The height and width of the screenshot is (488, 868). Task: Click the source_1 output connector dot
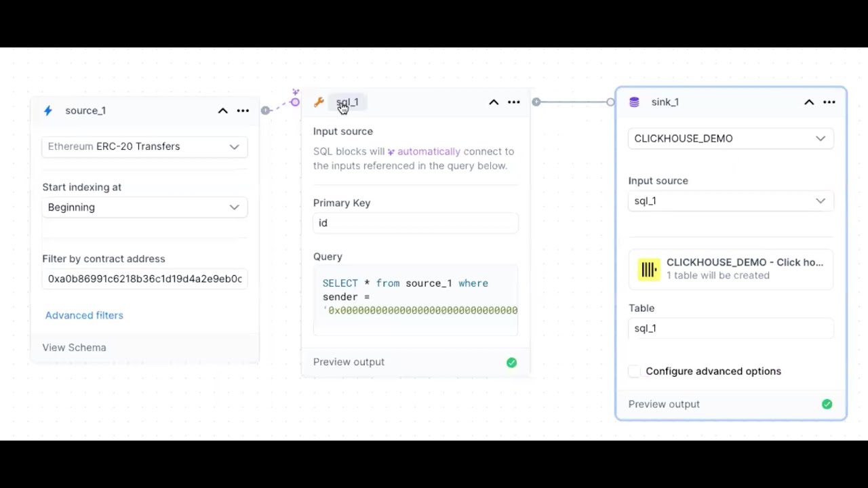pos(266,110)
